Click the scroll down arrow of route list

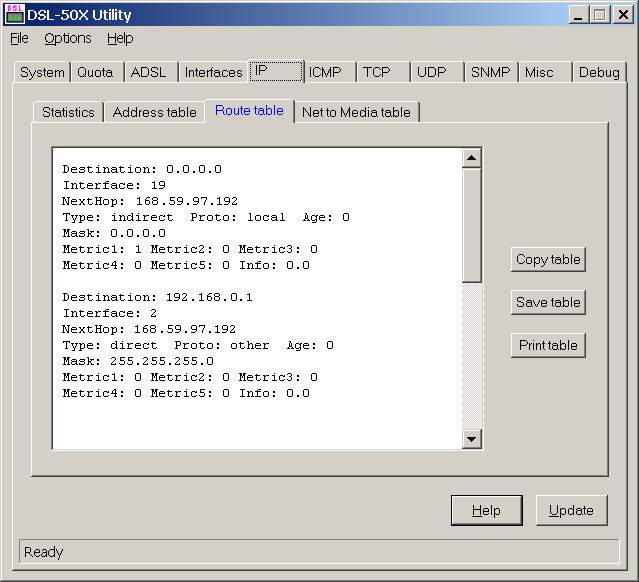(472, 439)
